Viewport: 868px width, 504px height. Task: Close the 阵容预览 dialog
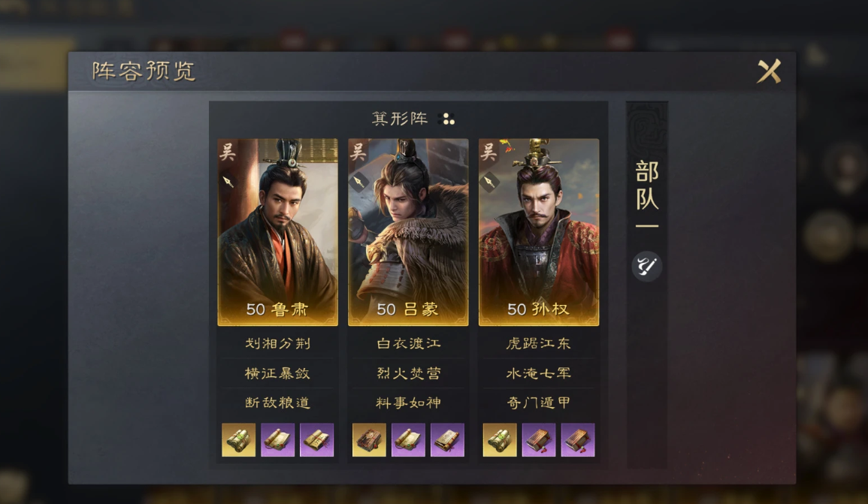click(x=769, y=71)
